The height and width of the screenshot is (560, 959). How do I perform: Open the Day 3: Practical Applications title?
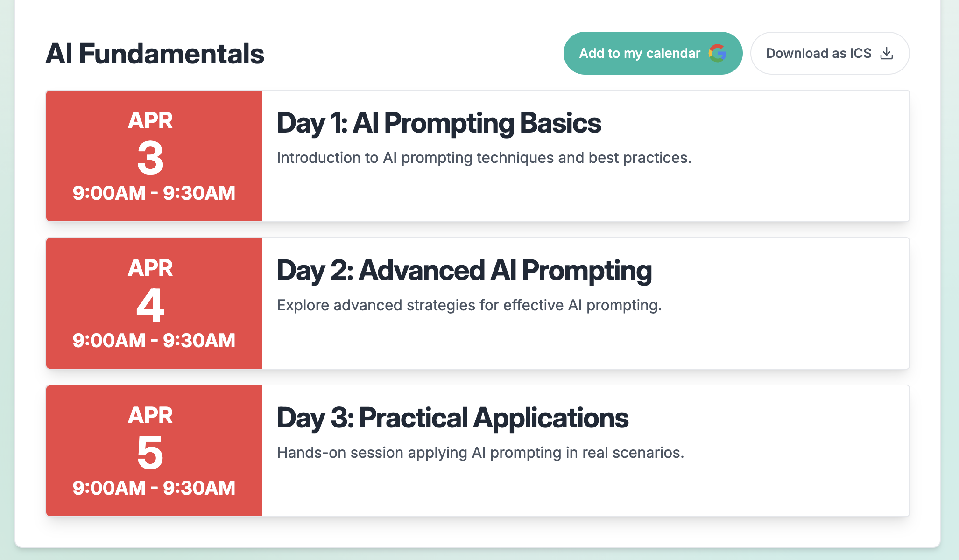point(452,418)
